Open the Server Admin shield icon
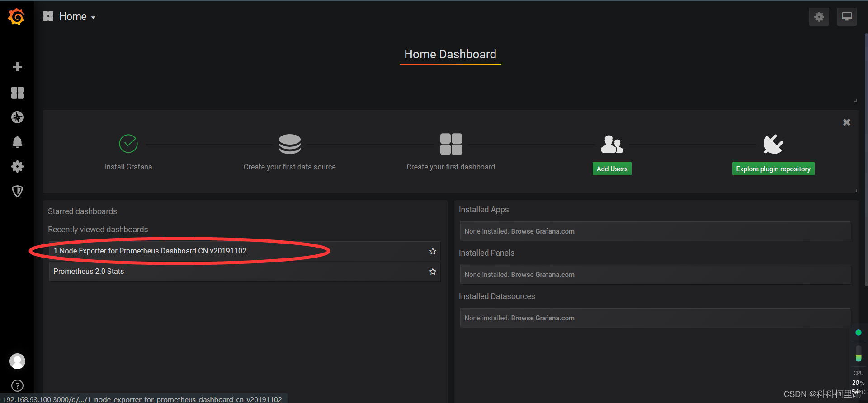Image resolution: width=868 pixels, height=403 pixels. (x=17, y=191)
